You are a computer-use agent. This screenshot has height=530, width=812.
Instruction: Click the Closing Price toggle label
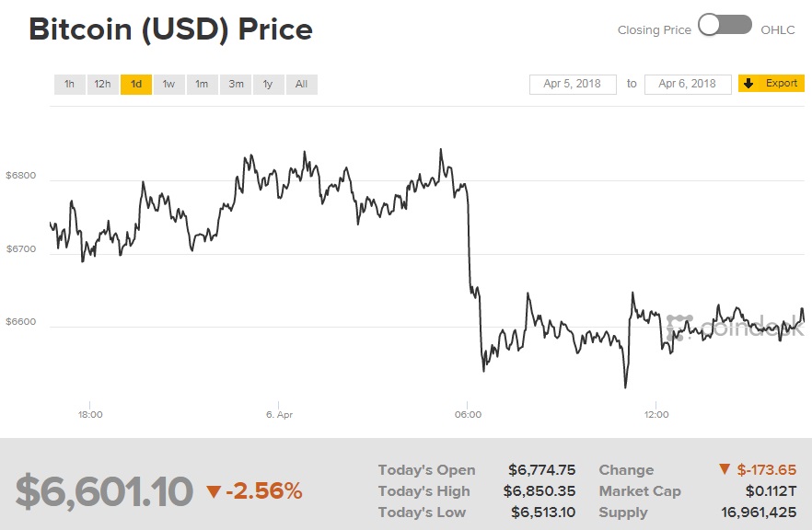coord(654,29)
